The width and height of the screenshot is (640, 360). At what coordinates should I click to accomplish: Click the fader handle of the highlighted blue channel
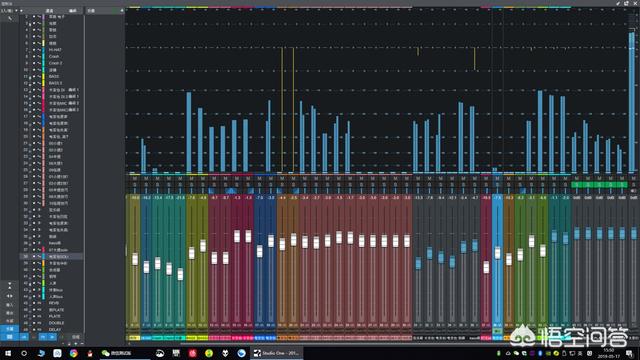497,253
